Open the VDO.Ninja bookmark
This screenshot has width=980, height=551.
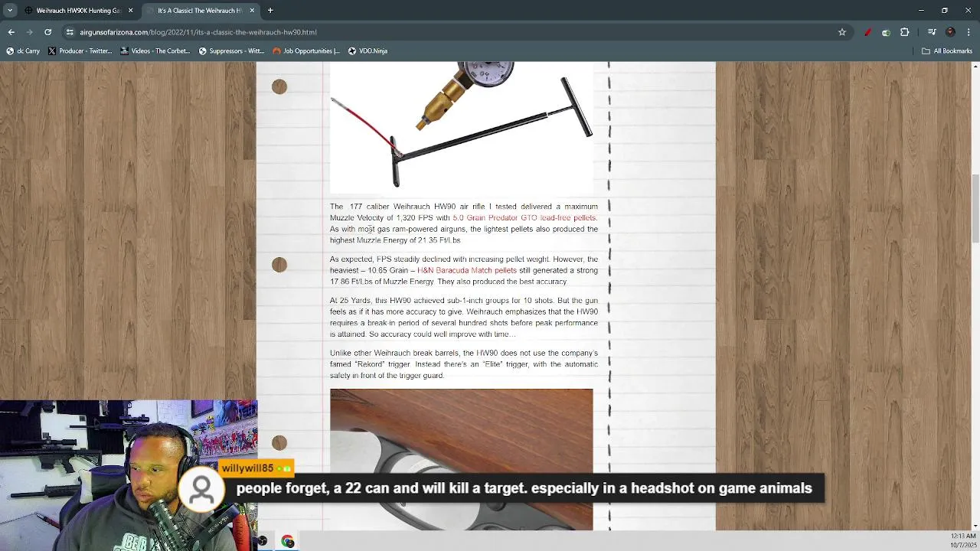pos(367,51)
